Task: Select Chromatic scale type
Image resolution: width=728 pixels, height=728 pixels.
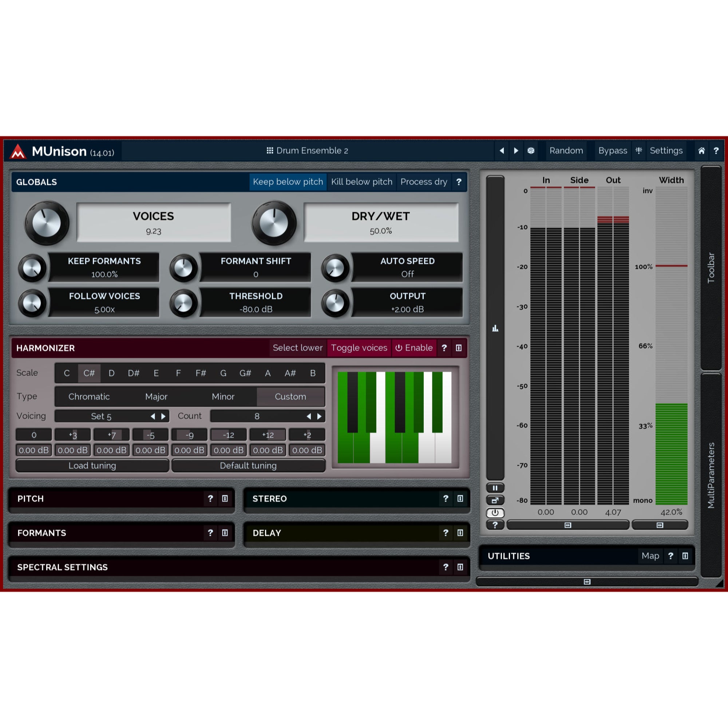Action: (89, 396)
